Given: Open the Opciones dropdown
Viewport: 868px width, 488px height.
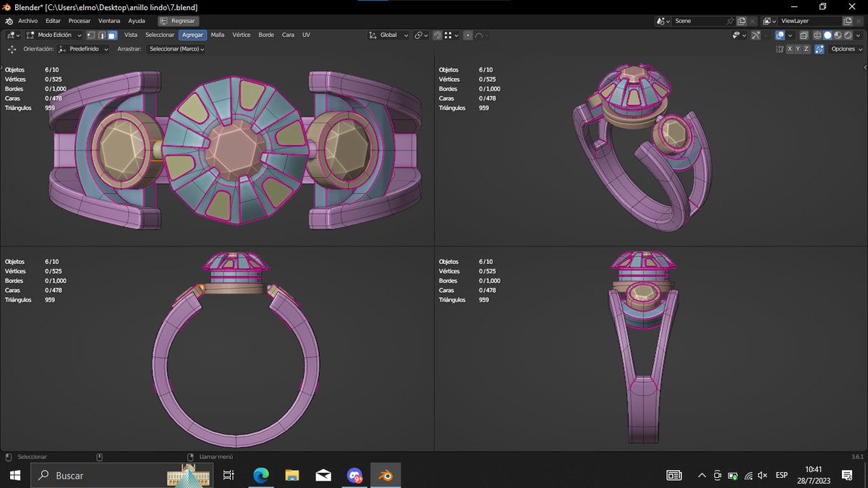Looking at the screenshot, I should [x=846, y=49].
